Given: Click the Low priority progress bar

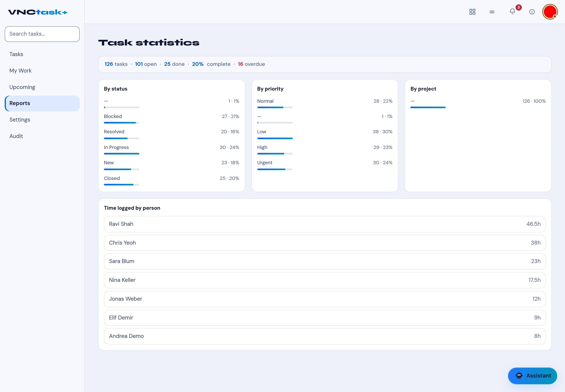Looking at the screenshot, I should tap(275, 138).
